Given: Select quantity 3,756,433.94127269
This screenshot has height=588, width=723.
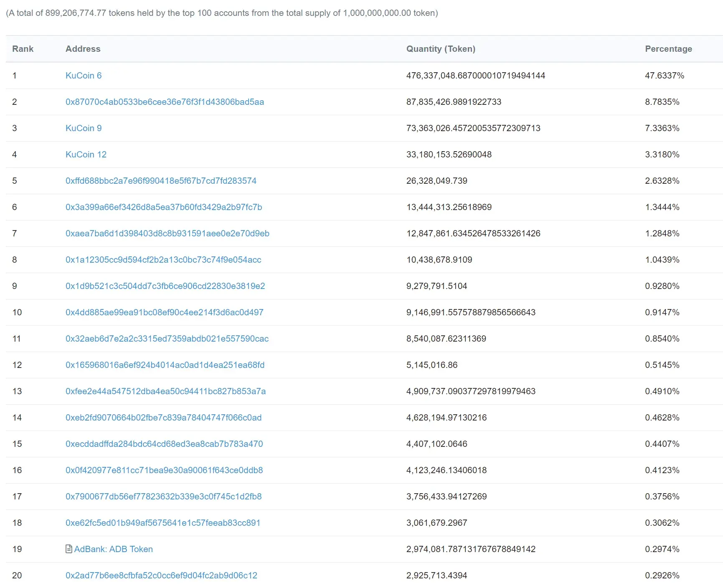Looking at the screenshot, I should click(446, 497).
